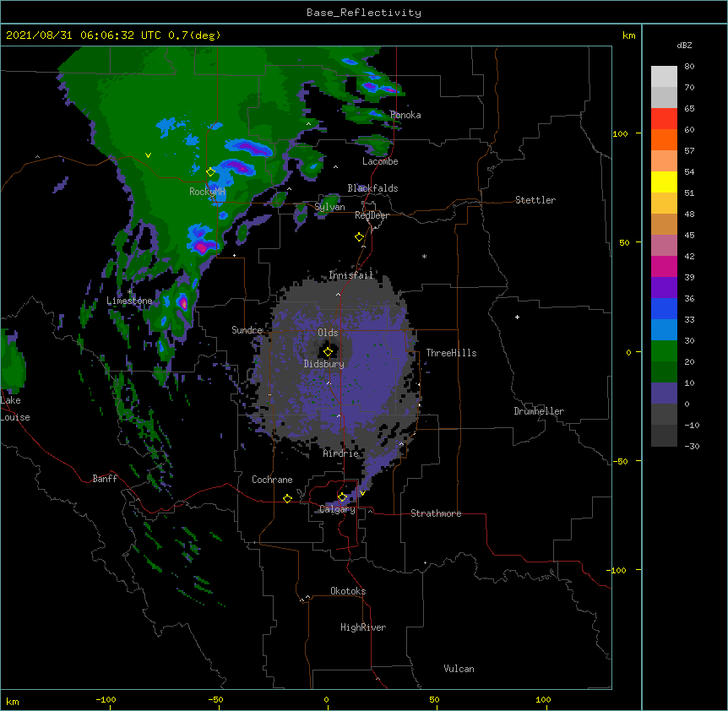Select the ThreeHills city label
Image resolution: width=728 pixels, height=711 pixels.
point(451,353)
